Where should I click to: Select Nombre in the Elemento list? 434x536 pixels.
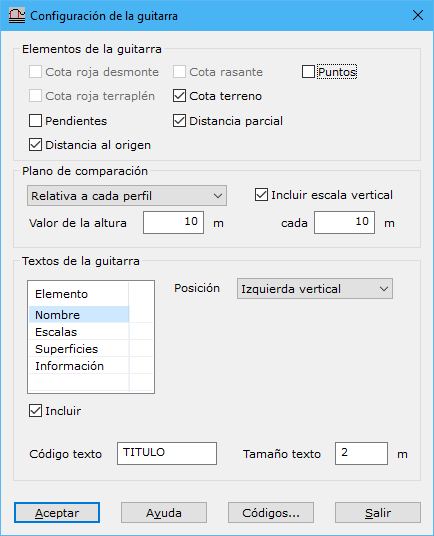[79, 314]
